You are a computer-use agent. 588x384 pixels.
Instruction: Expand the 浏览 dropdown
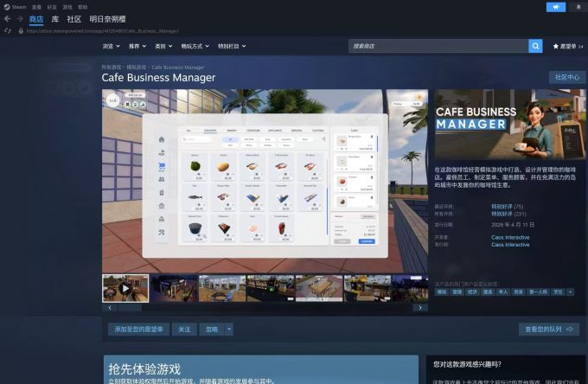tap(111, 46)
